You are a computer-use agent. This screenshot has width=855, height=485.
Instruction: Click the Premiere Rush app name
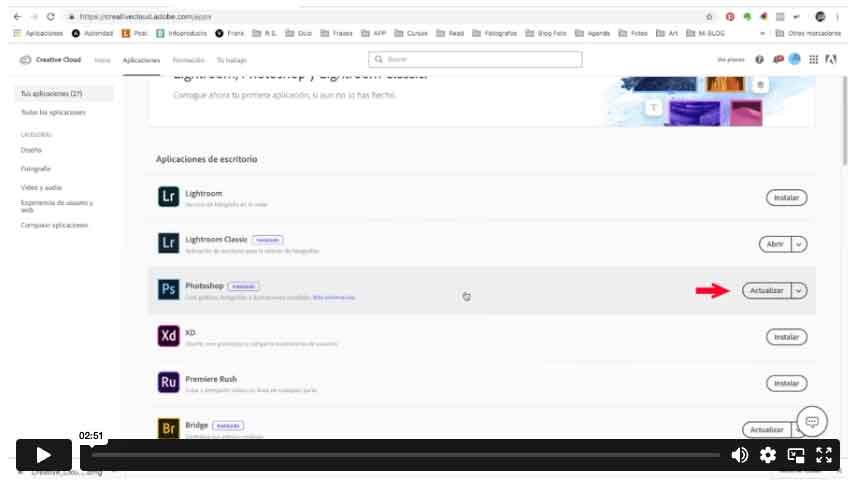pos(210,379)
